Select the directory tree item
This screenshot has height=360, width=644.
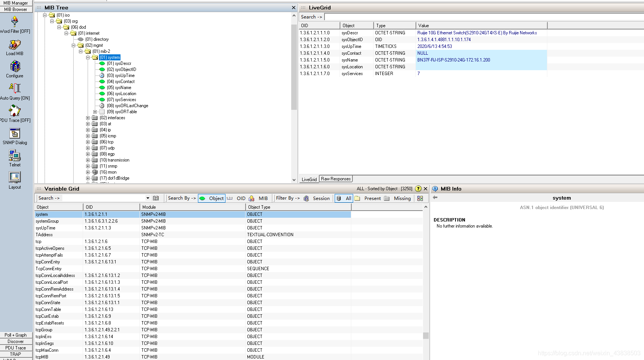click(97, 39)
